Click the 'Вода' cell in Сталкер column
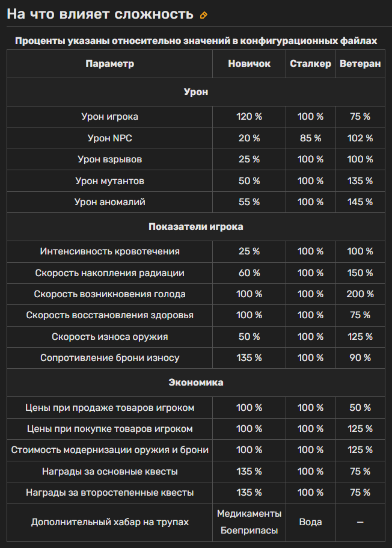This screenshot has width=392, height=548. click(x=310, y=522)
